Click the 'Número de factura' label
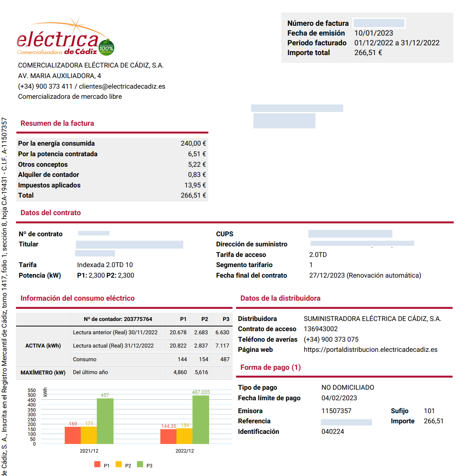467x476 pixels. pyautogui.click(x=318, y=23)
